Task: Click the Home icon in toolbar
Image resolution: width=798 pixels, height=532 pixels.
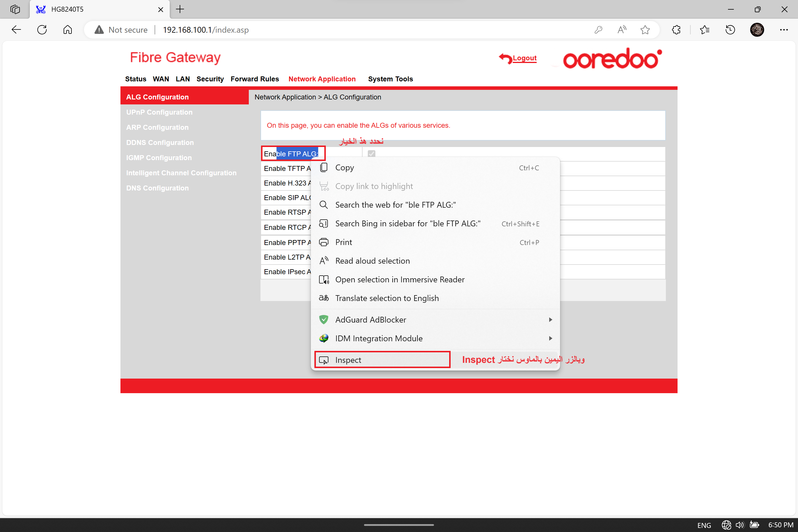Action: tap(67, 30)
